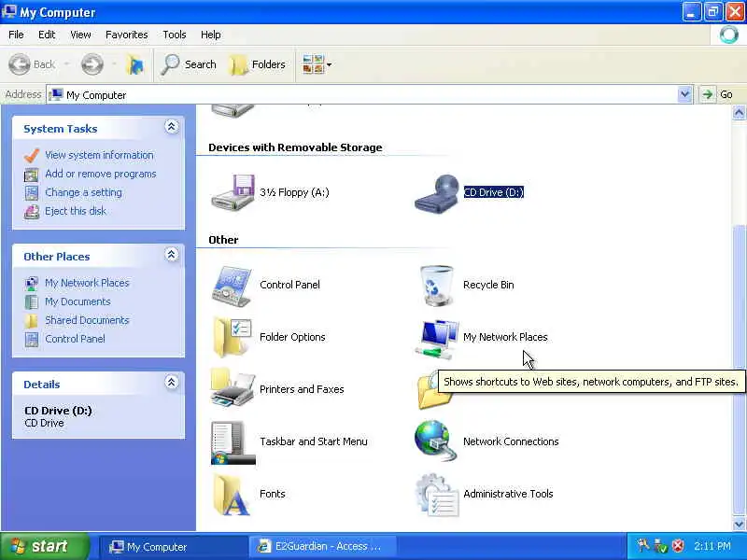Collapse the System Tasks panel
Screen dimensions: 747x560
[x=172, y=127]
